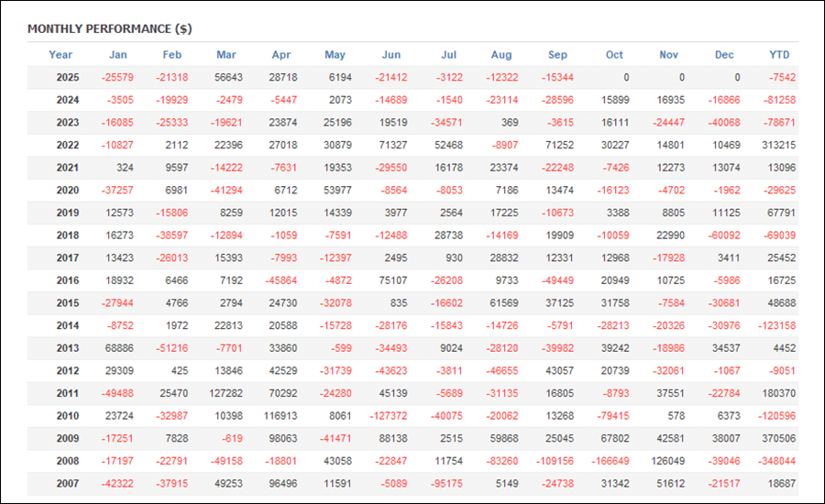Click the Dec column header

[x=724, y=55]
